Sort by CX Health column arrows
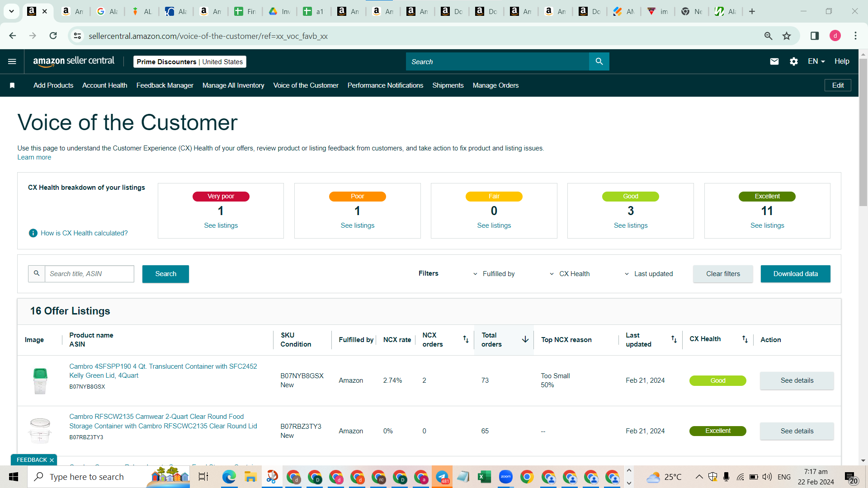This screenshot has height=488, width=868. pos(745,339)
